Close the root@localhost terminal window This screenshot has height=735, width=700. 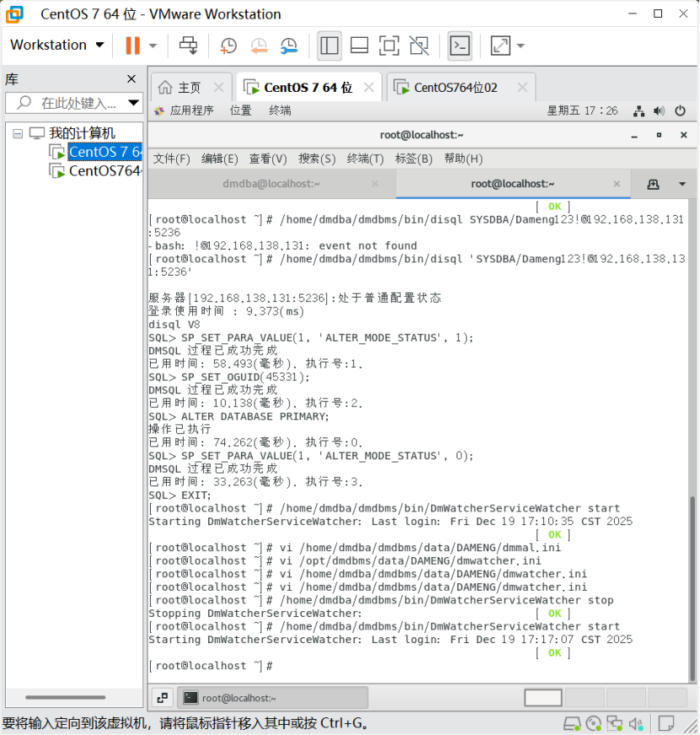(x=684, y=135)
